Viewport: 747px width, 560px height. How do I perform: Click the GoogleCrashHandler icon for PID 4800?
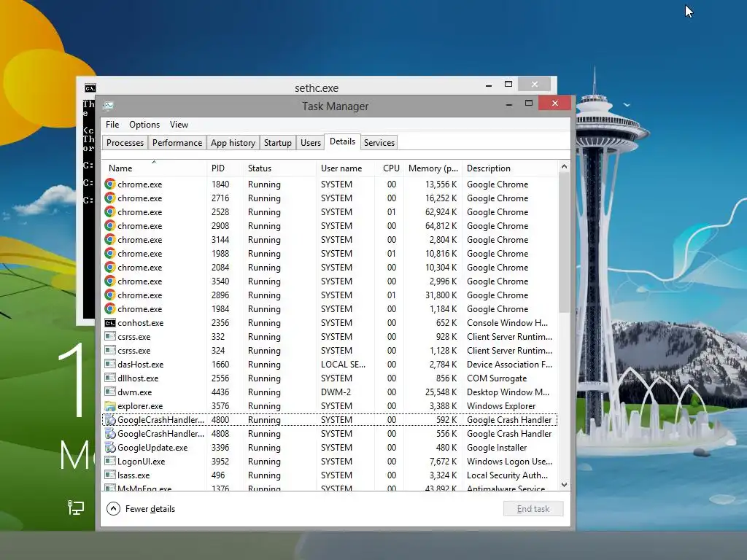tap(110, 419)
